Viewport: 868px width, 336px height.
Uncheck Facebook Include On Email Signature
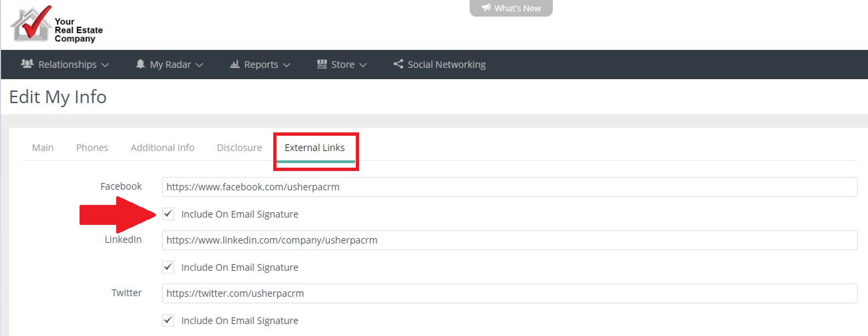point(168,214)
